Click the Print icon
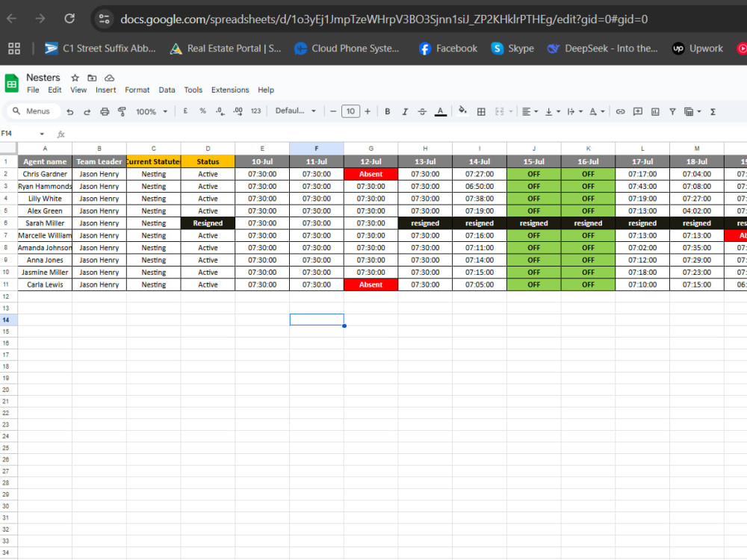Screen dimensions: 747x560 pos(105,111)
